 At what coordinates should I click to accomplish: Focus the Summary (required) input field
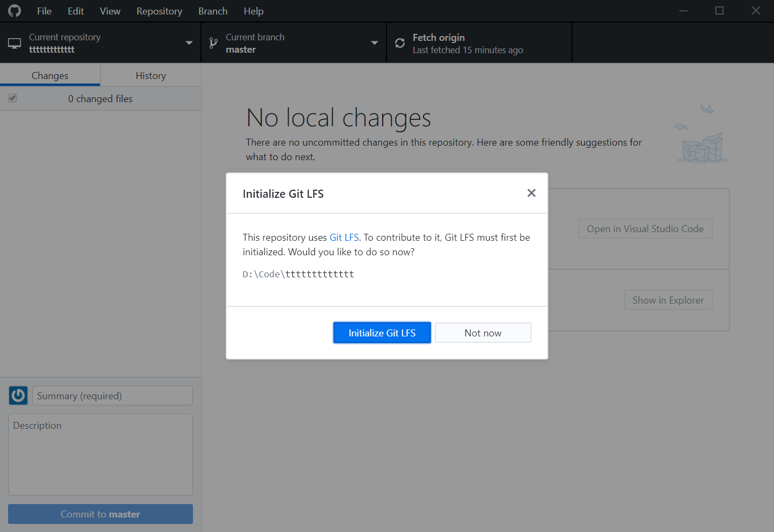[112, 396]
